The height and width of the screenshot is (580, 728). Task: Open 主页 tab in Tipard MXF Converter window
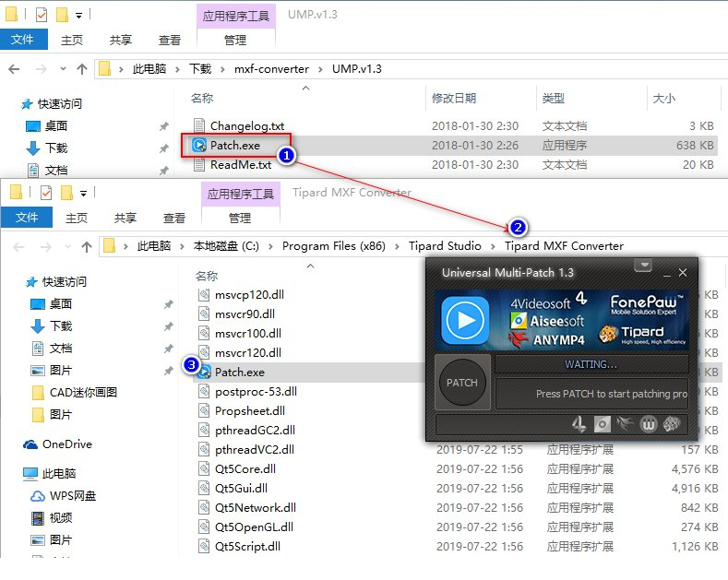pyautogui.click(x=77, y=219)
